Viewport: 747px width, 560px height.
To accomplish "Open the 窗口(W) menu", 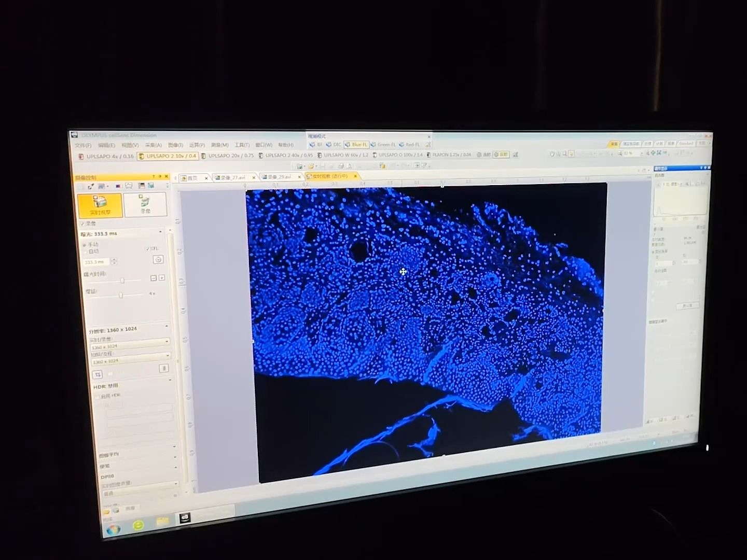I will (x=264, y=145).
